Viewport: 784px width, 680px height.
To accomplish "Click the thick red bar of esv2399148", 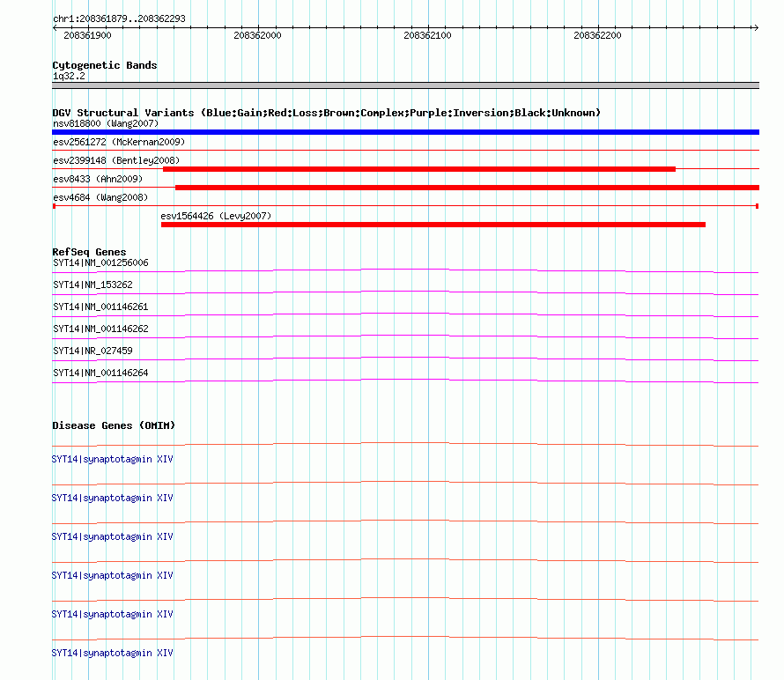I will 419,169.
